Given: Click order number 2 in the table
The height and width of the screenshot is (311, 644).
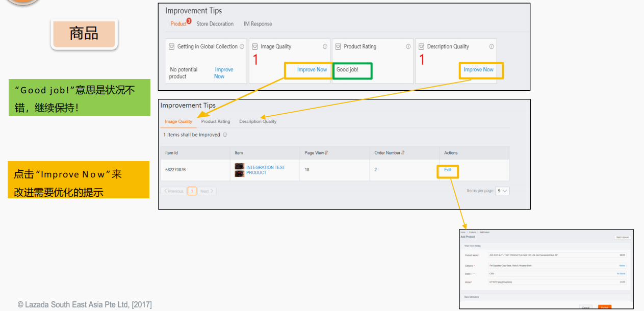Looking at the screenshot, I should coord(376,170).
